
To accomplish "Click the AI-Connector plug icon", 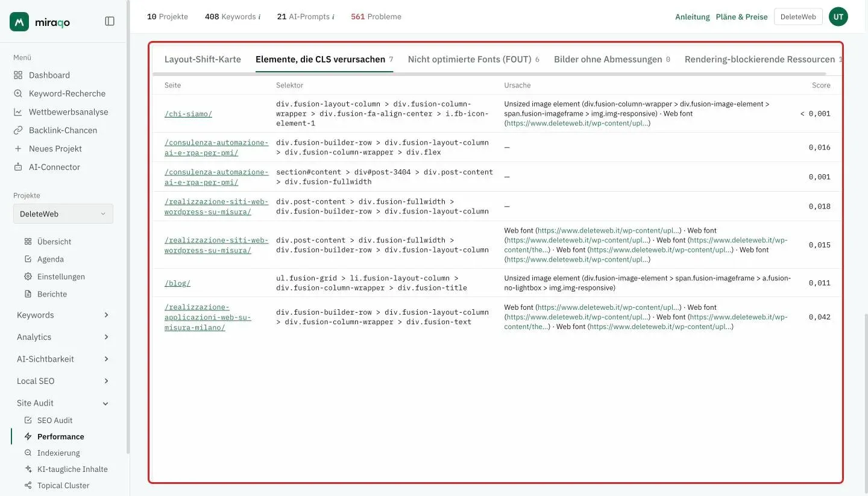I will 18,167.
